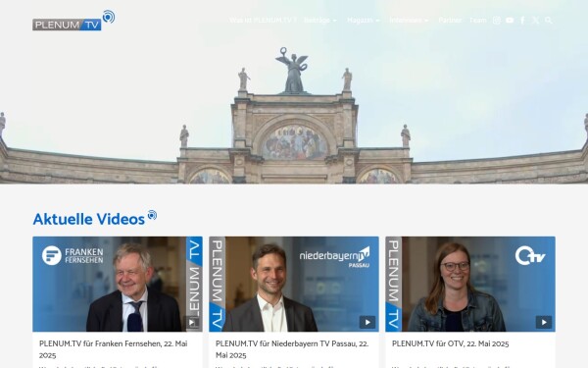This screenshot has width=588, height=368.
Task: Open the YouTube channel icon
Action: click(510, 21)
